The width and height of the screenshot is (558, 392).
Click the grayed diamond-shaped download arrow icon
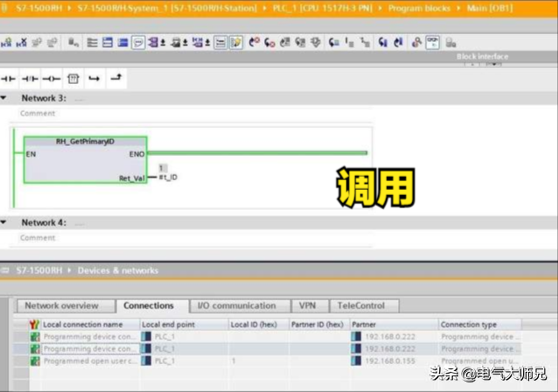pos(316,43)
